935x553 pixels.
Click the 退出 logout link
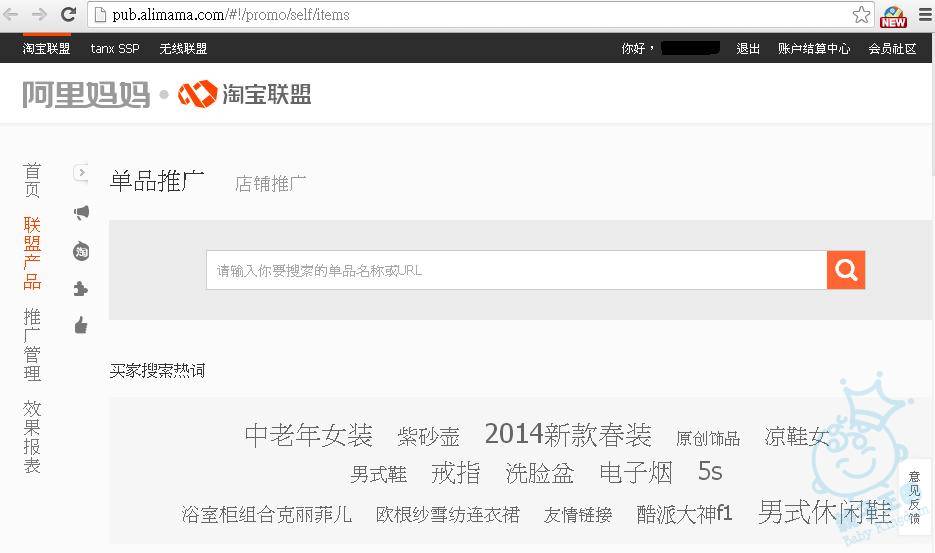(x=748, y=48)
